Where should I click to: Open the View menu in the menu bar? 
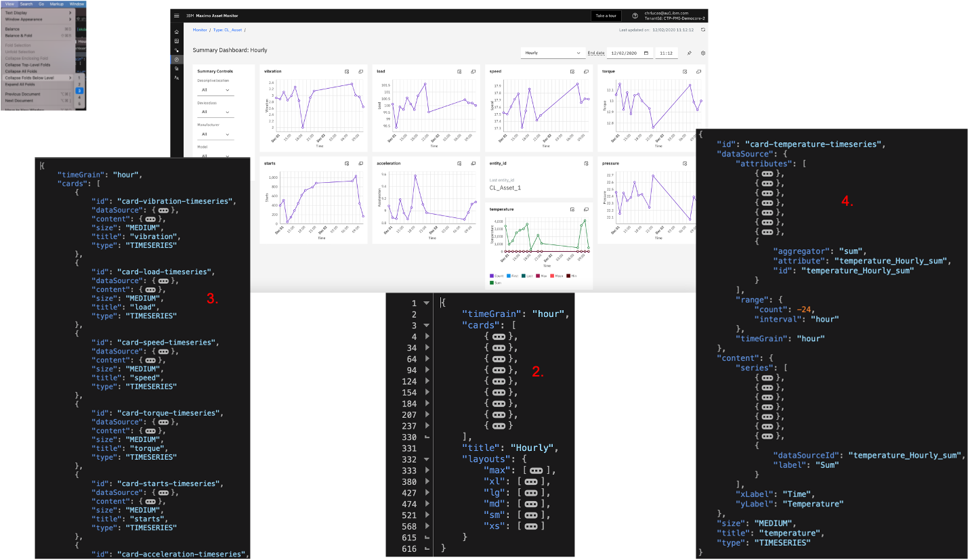point(9,4)
